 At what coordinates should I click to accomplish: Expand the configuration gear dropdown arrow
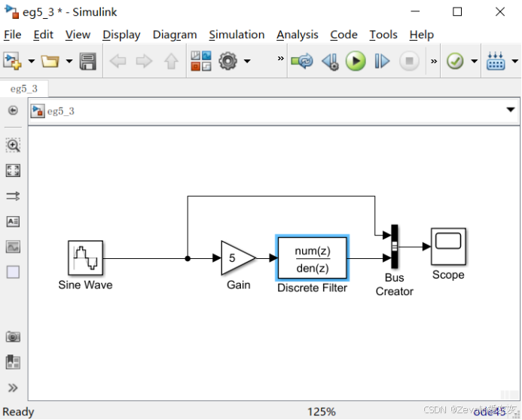pyautogui.click(x=247, y=61)
